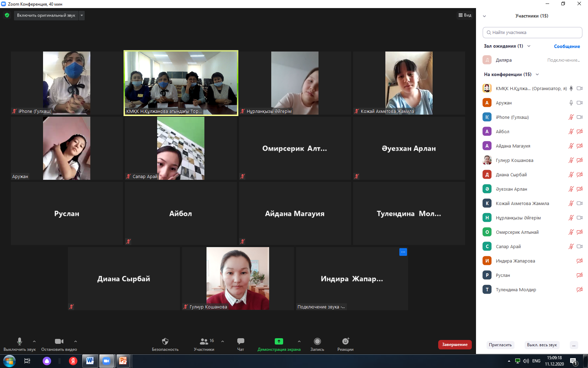588x368 pixels.
Task: Stop video with the camera button
Action: (x=59, y=342)
